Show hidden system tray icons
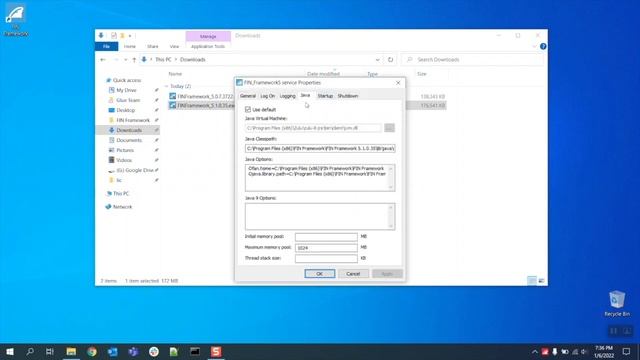Image resolution: width=640 pixels, height=360 pixels. (x=534, y=351)
